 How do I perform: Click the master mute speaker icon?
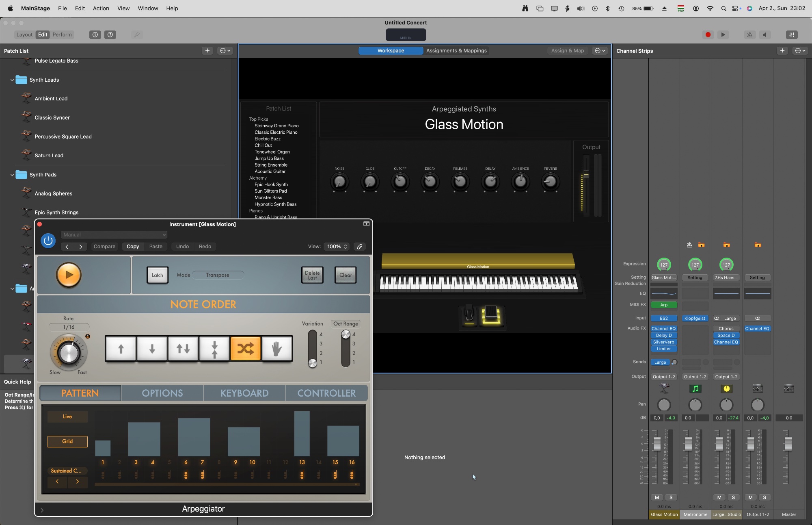(765, 35)
